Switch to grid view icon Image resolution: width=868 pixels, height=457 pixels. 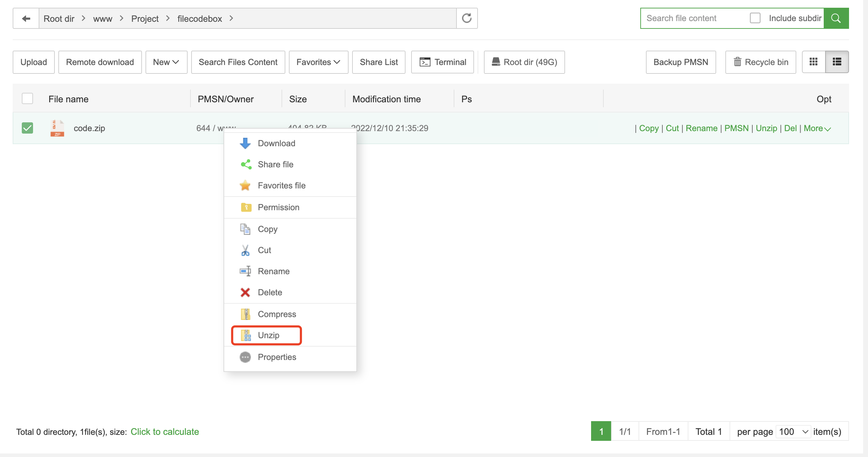click(x=814, y=62)
